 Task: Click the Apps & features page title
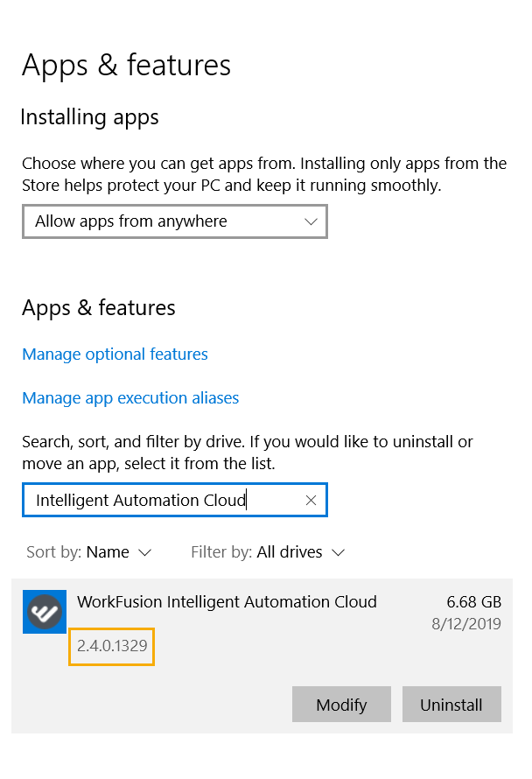126,66
